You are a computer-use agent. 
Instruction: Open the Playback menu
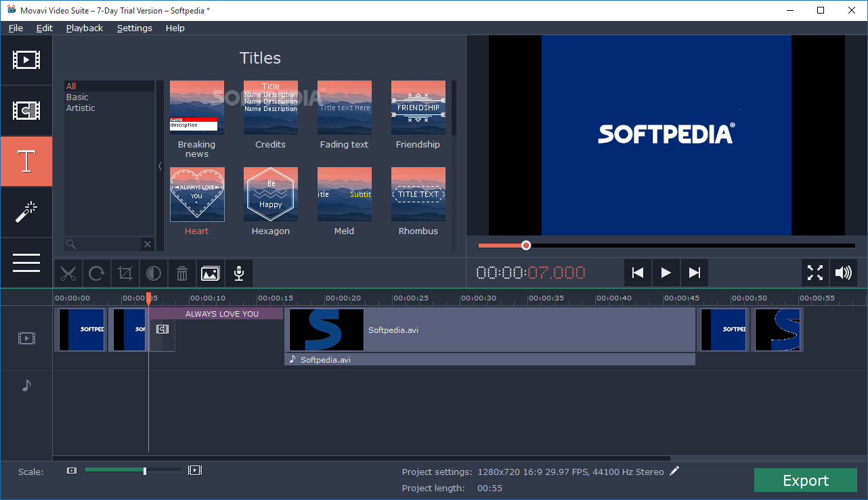85,28
